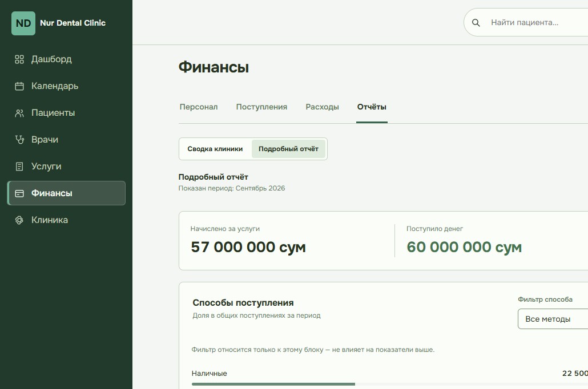Click the Finances card icon
Viewport: 588px width, 389px height.
[x=19, y=193]
